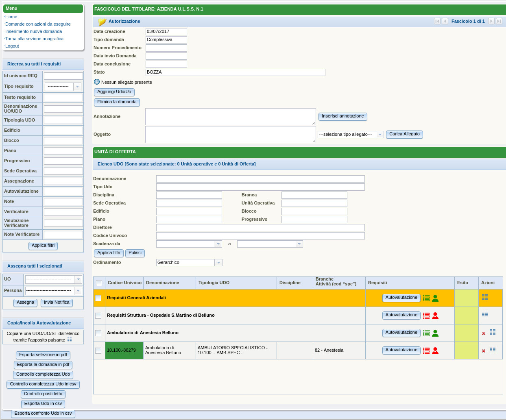The image size is (506, 420).
Task: Go to next fascicolo with arrow icon
Action: click(x=491, y=21)
